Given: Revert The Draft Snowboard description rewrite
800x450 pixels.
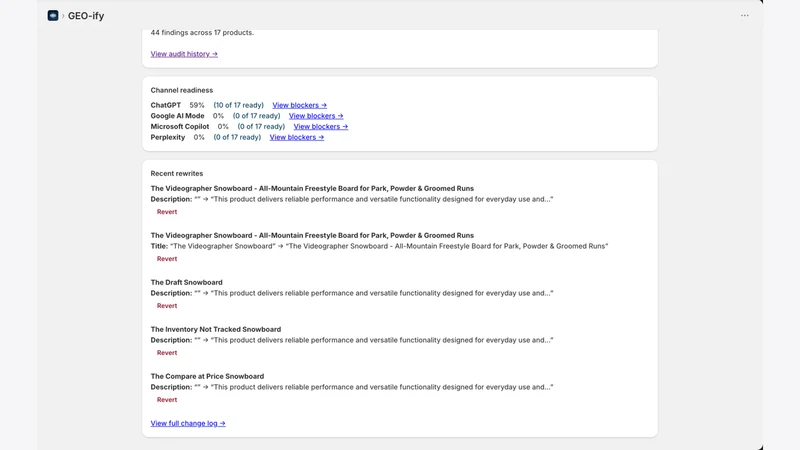Looking at the screenshot, I should click(167, 306).
